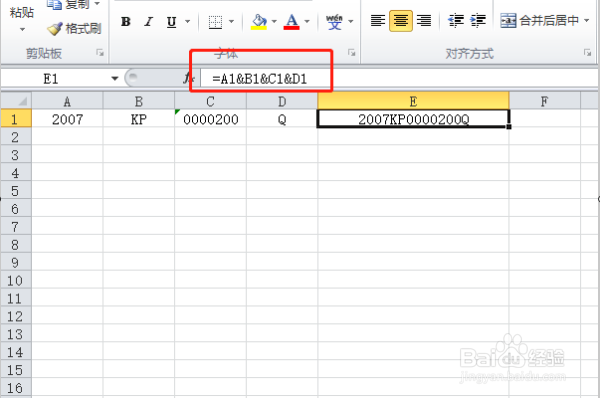Open underline style dropdown arrow
600x398 pixels.
[188, 21]
